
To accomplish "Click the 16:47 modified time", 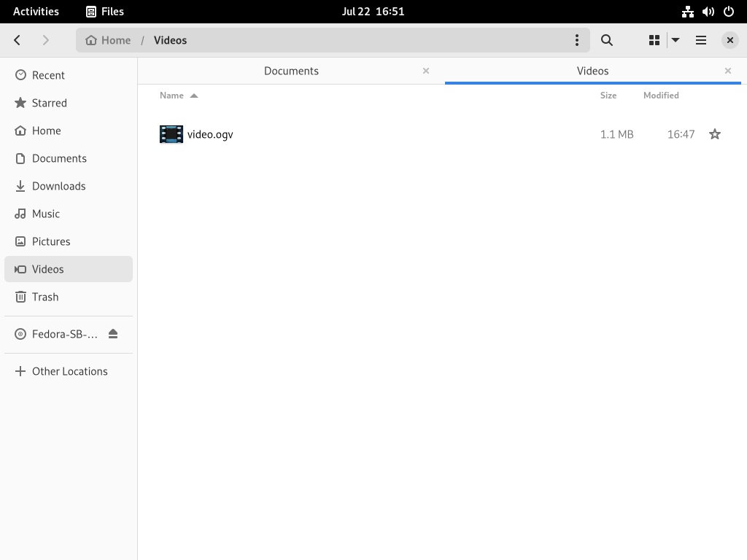I will point(681,134).
